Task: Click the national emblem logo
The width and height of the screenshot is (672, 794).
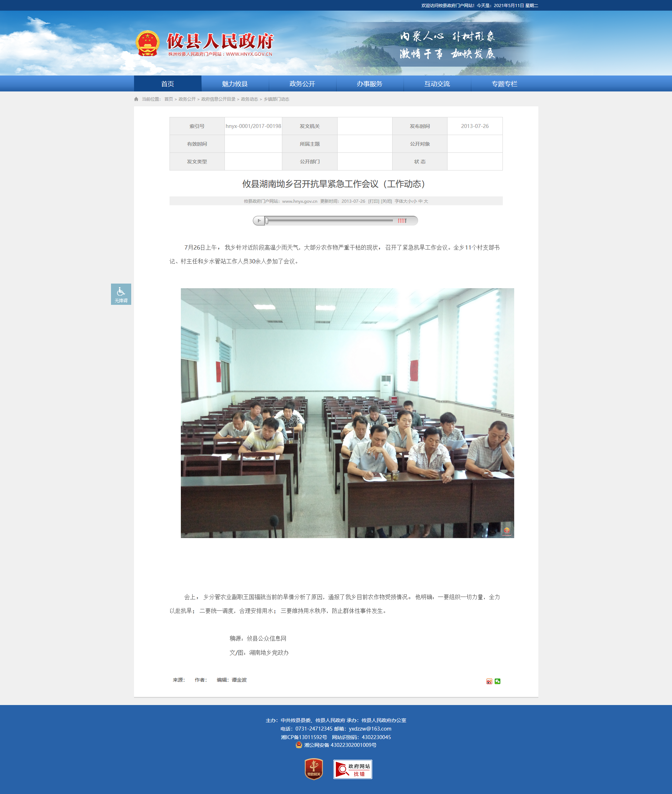Action: pyautogui.click(x=148, y=43)
